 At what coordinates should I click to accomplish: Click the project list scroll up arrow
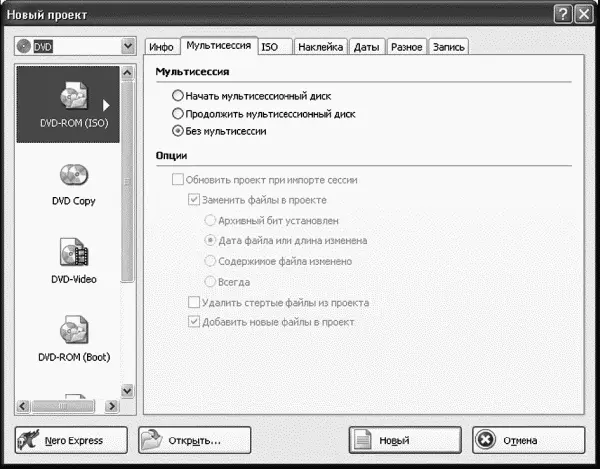(127, 73)
